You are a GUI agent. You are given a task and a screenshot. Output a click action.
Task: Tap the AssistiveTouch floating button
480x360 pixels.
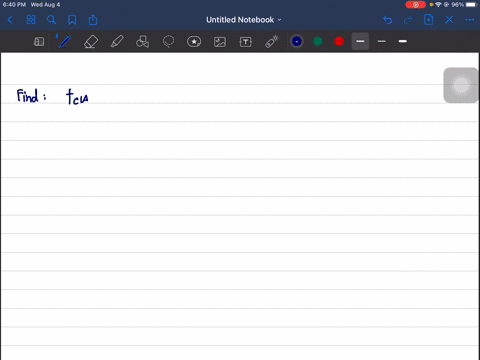[461, 85]
